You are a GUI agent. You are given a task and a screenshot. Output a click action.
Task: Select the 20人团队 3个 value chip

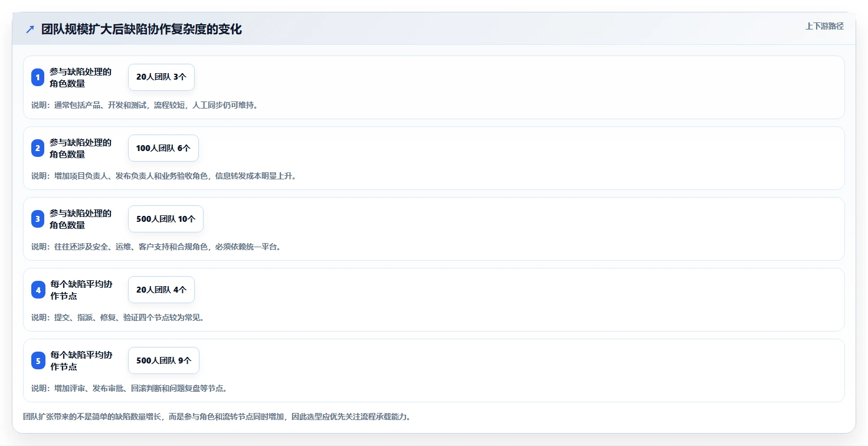tap(161, 77)
